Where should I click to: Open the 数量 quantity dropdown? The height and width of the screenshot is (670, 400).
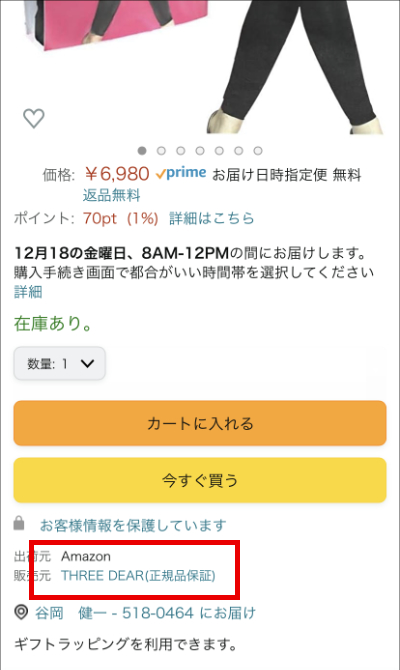(x=59, y=364)
